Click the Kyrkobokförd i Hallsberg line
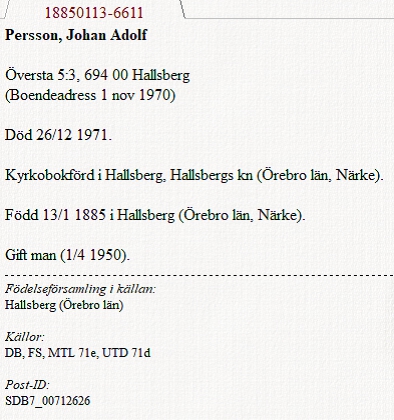The width and height of the screenshot is (394, 420). 194,175
